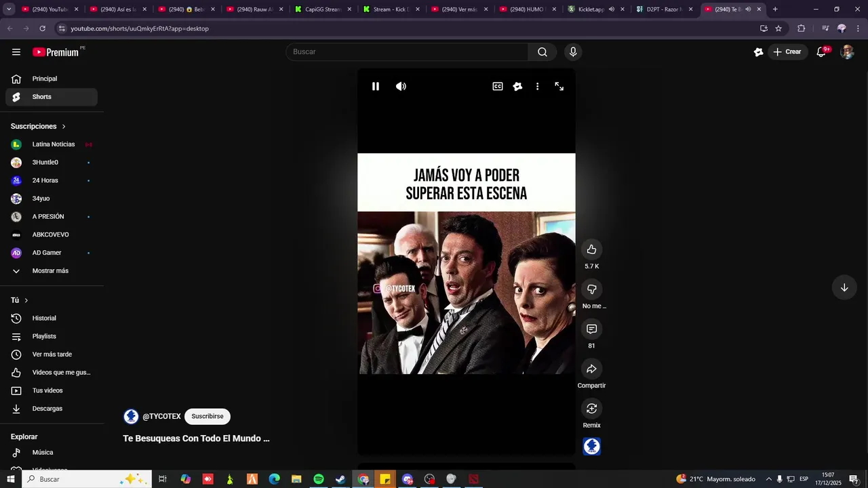Screen dimensions: 868x488
Task: Expand Mostrar más subscriptions
Action: coord(52,271)
